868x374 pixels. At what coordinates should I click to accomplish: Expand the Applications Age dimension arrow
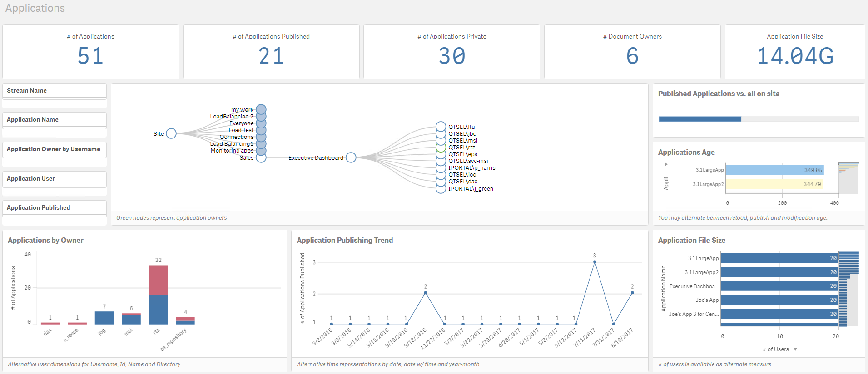[x=666, y=164]
